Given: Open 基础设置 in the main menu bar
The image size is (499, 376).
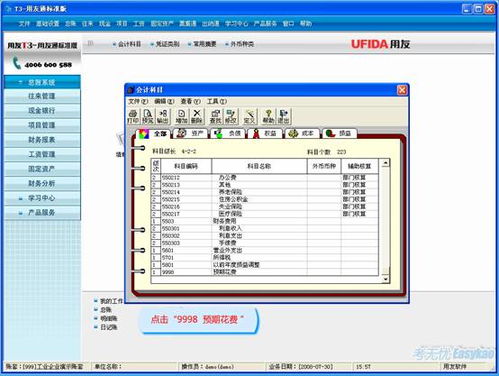Looking at the screenshot, I should tap(48, 24).
